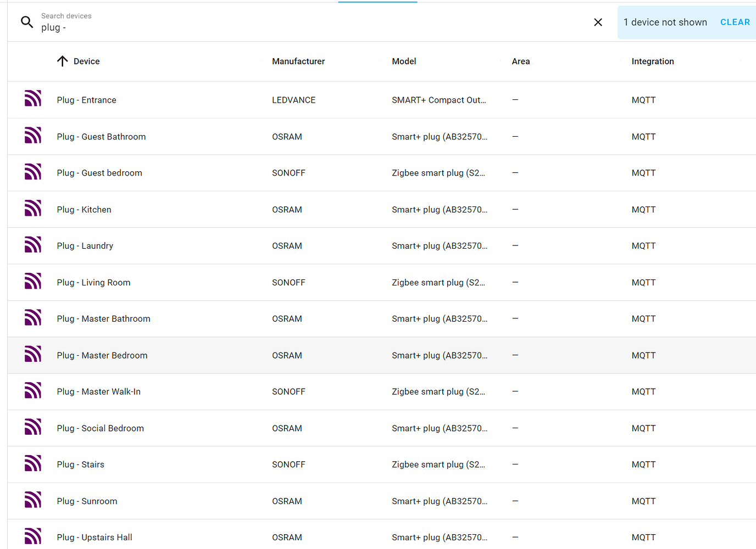Select the Zigbee icon for Plug - Living Room
The height and width of the screenshot is (549, 756).
click(32, 281)
